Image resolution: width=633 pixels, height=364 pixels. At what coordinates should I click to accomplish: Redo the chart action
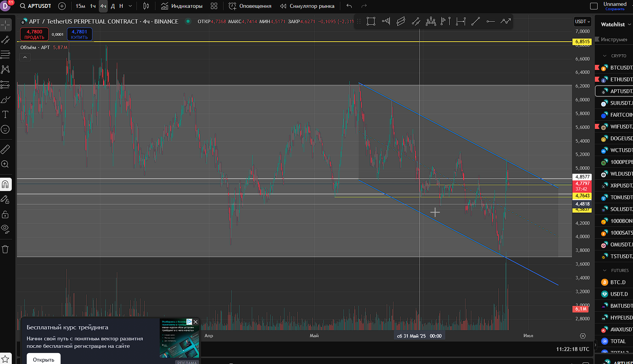tap(364, 6)
